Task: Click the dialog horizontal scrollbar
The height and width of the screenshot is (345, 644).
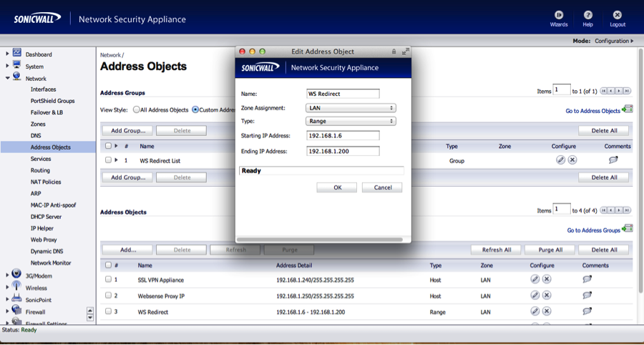Action: coord(320,240)
